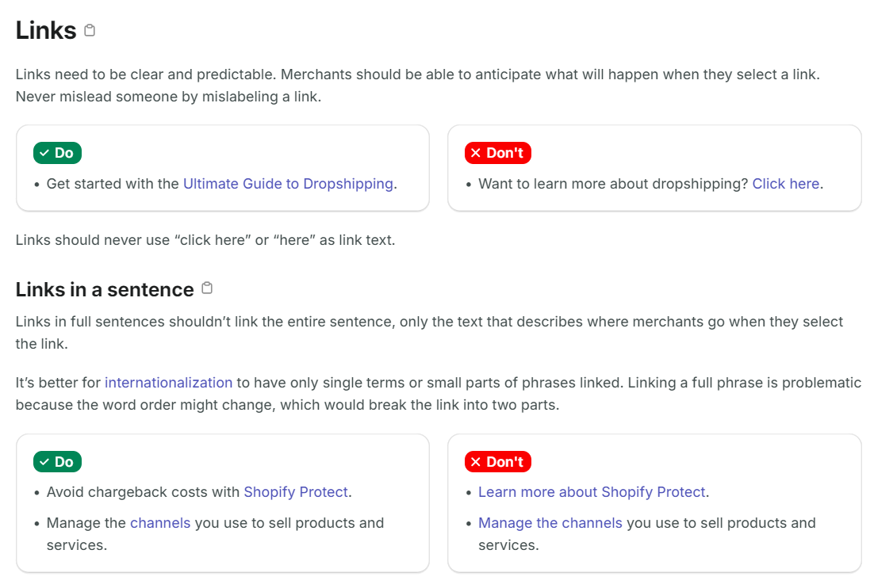Select the second "Don't" badge
The width and height of the screenshot is (874, 588).
[497, 461]
